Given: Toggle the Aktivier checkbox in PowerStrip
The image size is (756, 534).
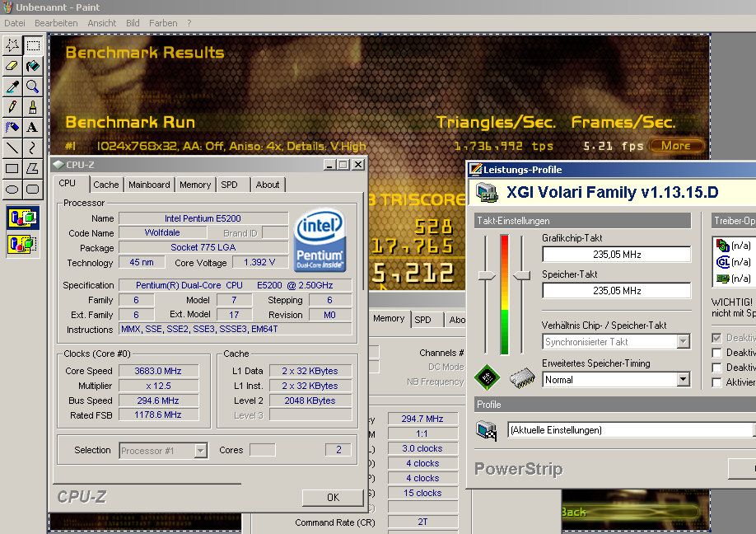Looking at the screenshot, I should tap(717, 382).
